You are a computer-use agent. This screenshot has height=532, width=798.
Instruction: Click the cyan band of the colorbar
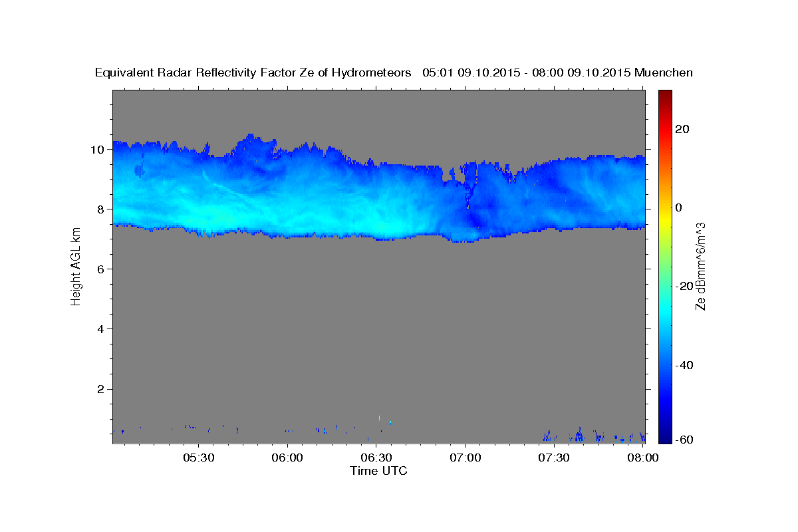pos(665,309)
